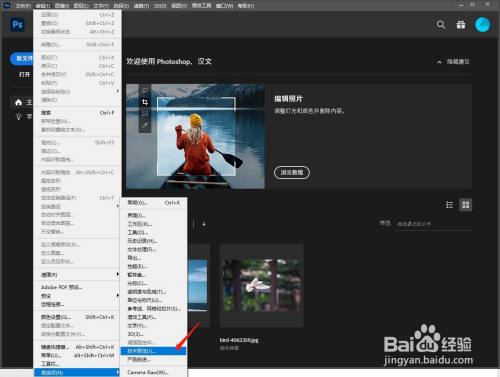Image resolution: width=500 pixels, height=377 pixels.
Task: Close the open Edit (编辑) menu
Action: point(43,6)
